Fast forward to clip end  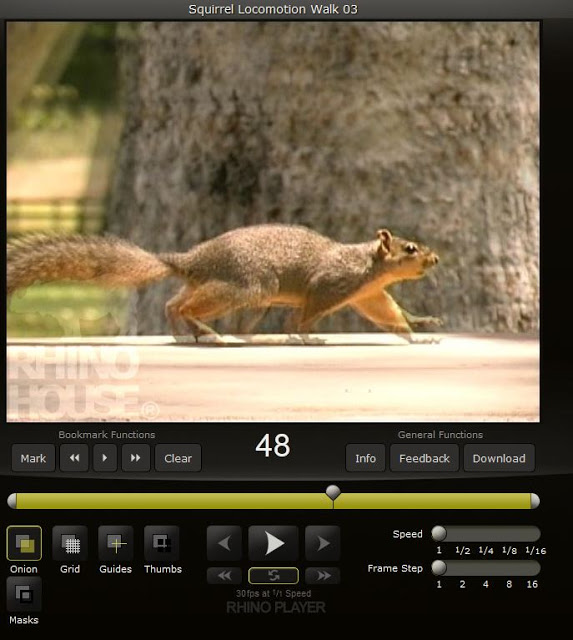coord(323,576)
